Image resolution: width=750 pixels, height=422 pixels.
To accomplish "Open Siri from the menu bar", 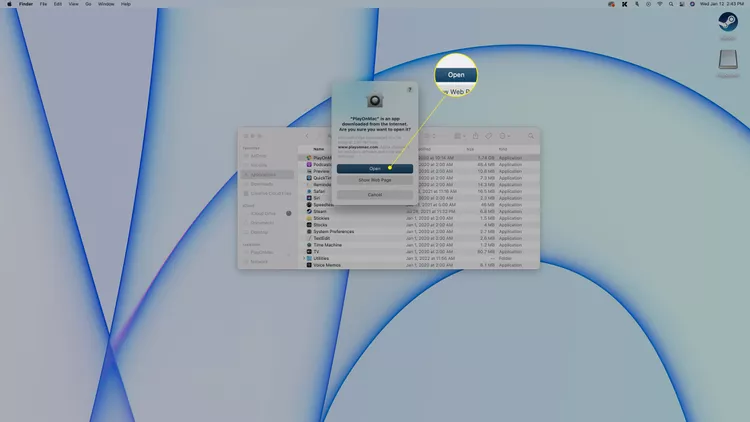I will coord(692,4).
